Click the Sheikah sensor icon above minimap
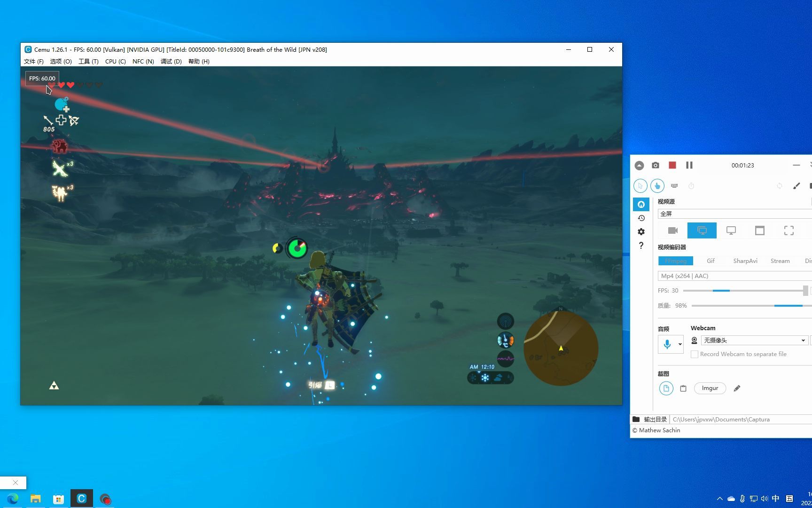 tap(506, 321)
